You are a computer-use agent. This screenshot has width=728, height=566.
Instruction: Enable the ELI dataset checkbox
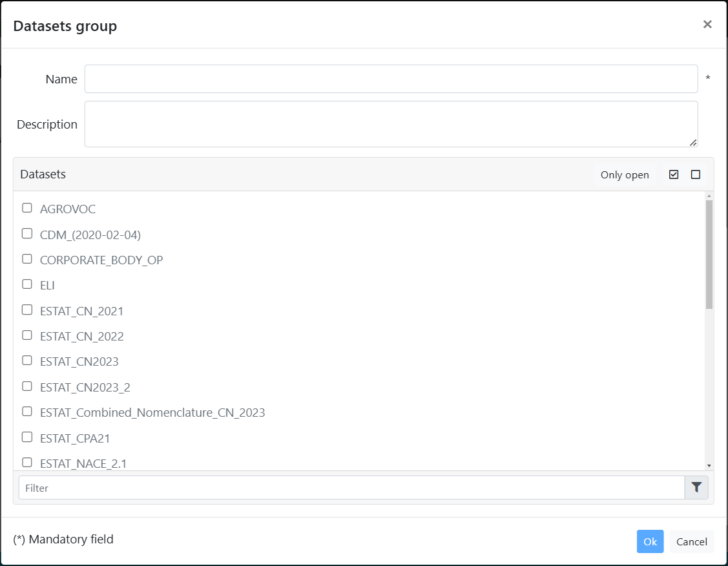pyautogui.click(x=27, y=284)
